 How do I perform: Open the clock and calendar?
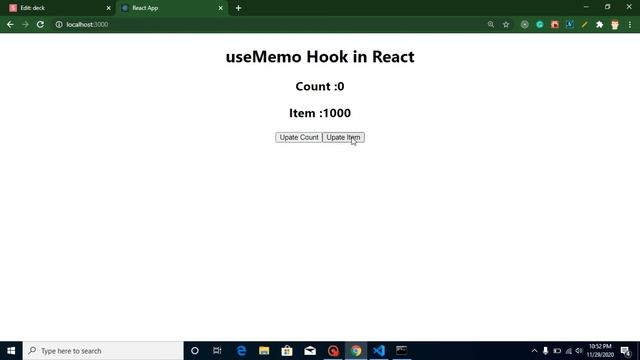tap(600, 351)
